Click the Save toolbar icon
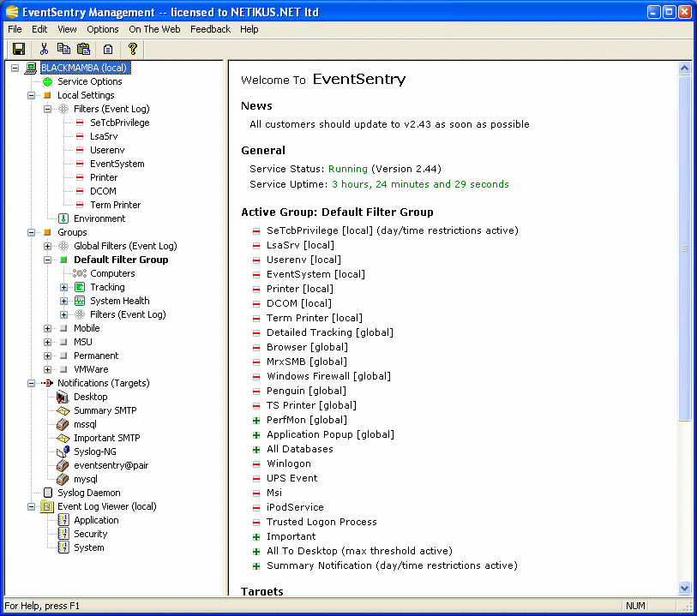Image resolution: width=697 pixels, height=616 pixels. [x=19, y=49]
